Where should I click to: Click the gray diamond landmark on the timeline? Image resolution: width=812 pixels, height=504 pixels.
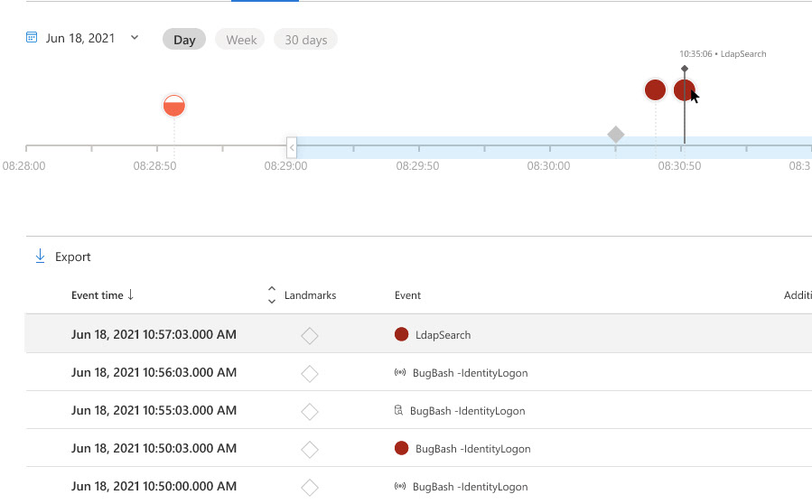point(616,135)
